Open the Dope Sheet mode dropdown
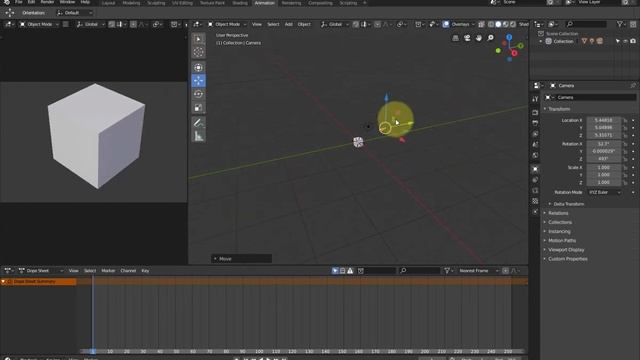Viewport: 640px width, 360px height. point(41,271)
